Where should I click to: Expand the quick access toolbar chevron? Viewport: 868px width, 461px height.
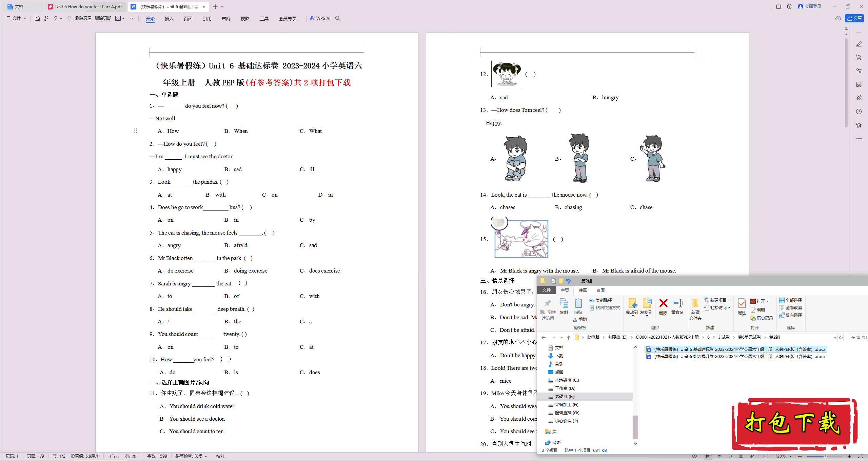(x=132, y=18)
